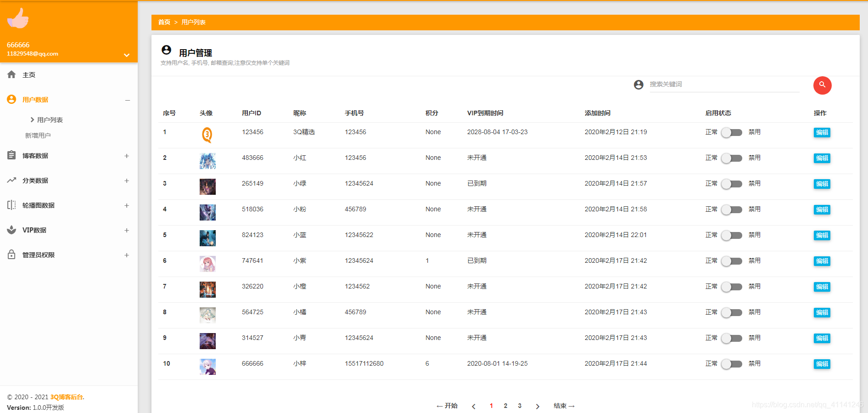Edit user 小红 with 编辑 button
The image size is (868, 413).
[x=822, y=158]
